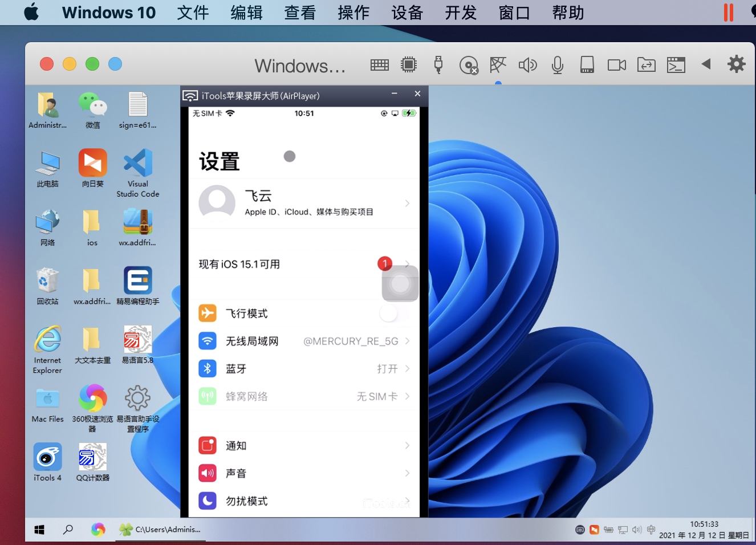Viewport: 756px width, 545px height.
Task: Open VM settings gear icon
Action: pos(736,64)
